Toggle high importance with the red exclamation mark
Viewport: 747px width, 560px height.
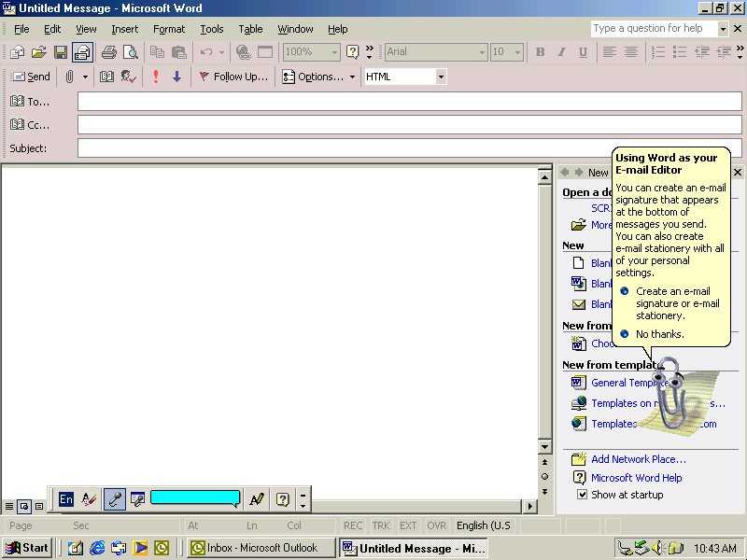156,77
